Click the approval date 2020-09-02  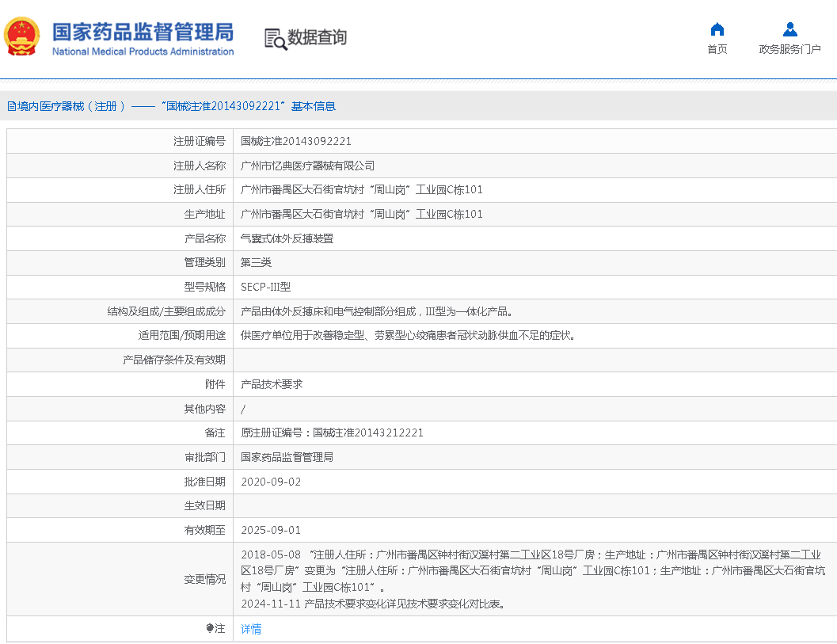point(271,482)
